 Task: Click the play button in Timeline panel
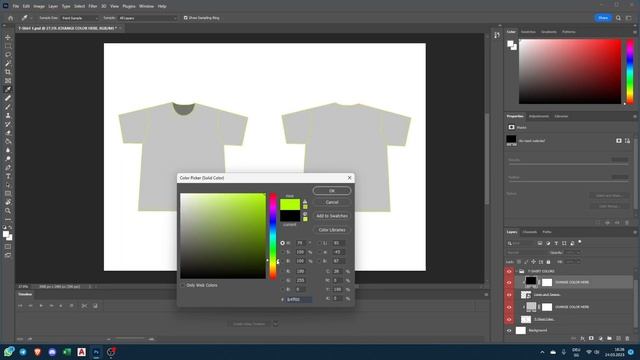pyautogui.click(x=41, y=306)
